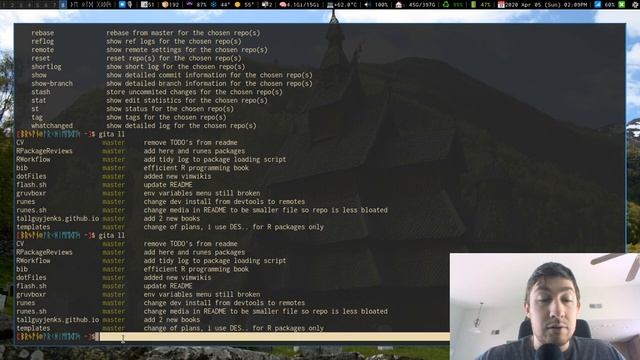The image size is (640, 360).
Task: Select highlighted workspace 8 in status bar
Action: click(x=62, y=4)
